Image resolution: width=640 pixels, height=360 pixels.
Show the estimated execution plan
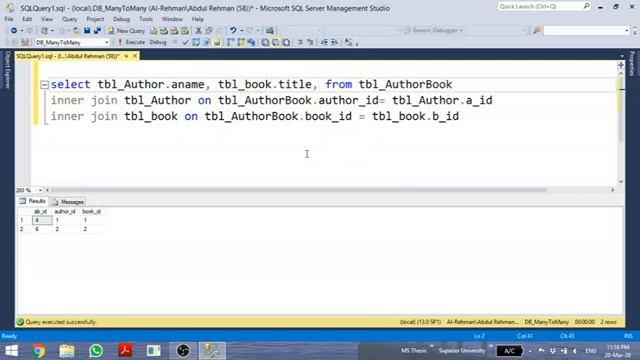196,42
